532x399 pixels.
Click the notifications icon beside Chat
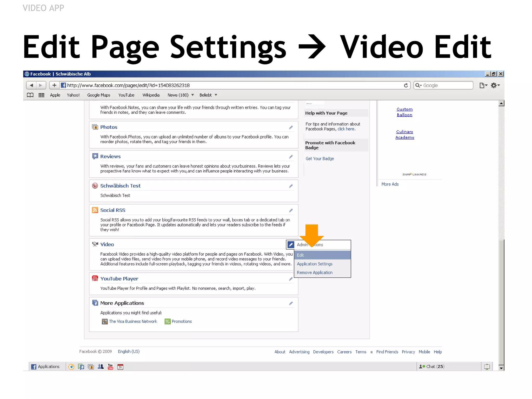pyautogui.click(x=487, y=367)
